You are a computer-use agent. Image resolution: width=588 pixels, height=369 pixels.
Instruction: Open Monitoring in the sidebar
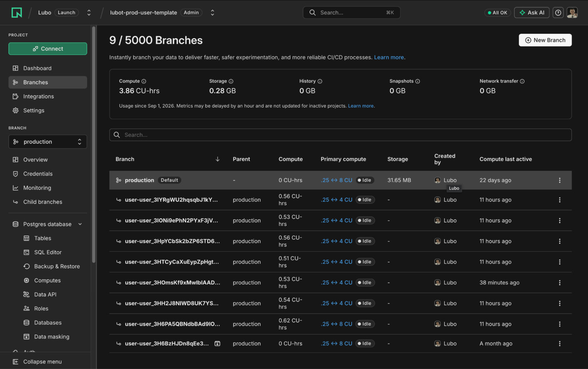click(x=48, y=188)
